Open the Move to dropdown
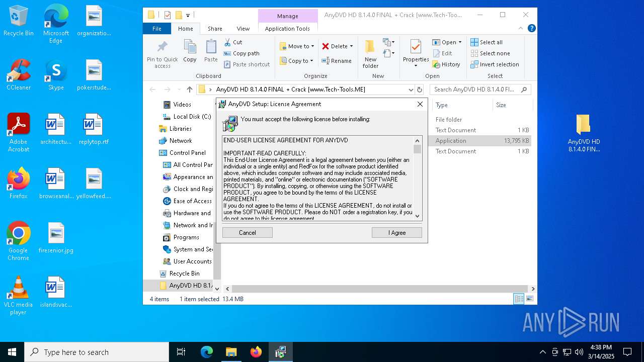The image size is (644, 362). coord(297,46)
